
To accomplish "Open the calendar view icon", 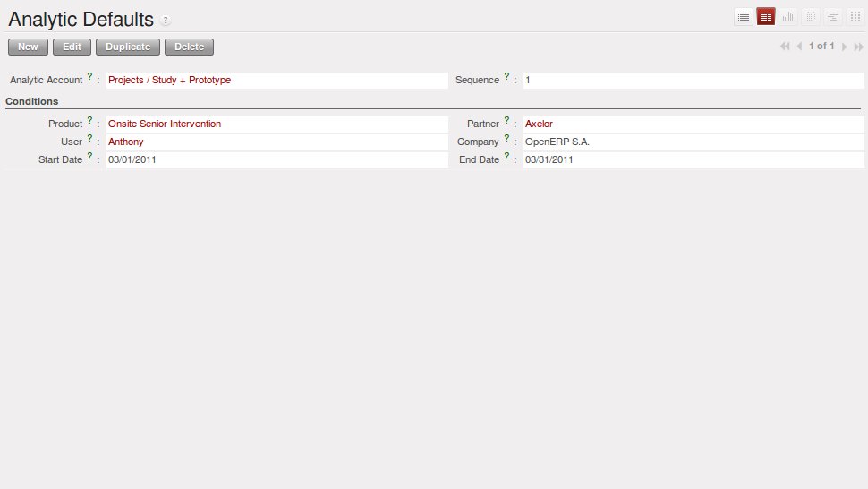I will (810, 16).
